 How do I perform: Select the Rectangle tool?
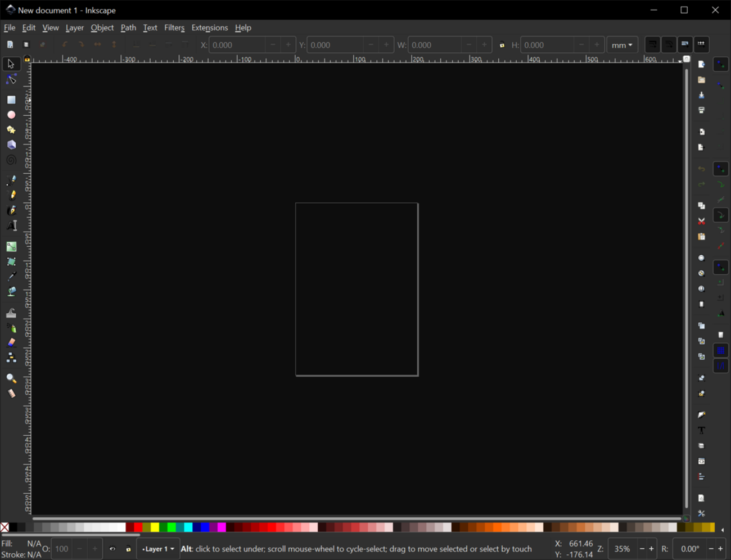coord(11,100)
